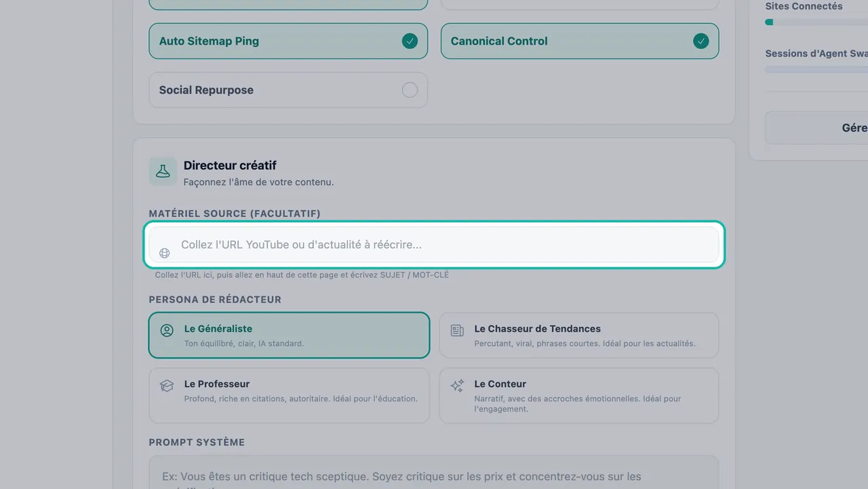
Task: Click the checkmark icon on Canonical Control
Action: [701, 41]
